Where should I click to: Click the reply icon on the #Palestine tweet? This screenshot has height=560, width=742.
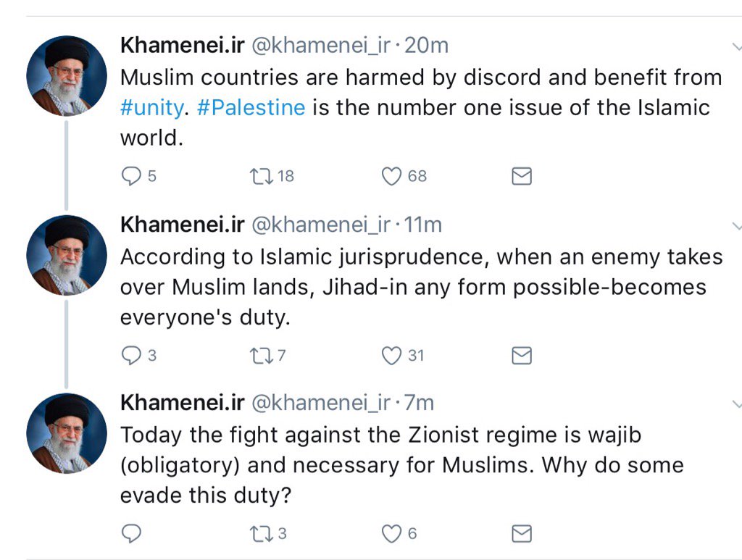(131, 175)
